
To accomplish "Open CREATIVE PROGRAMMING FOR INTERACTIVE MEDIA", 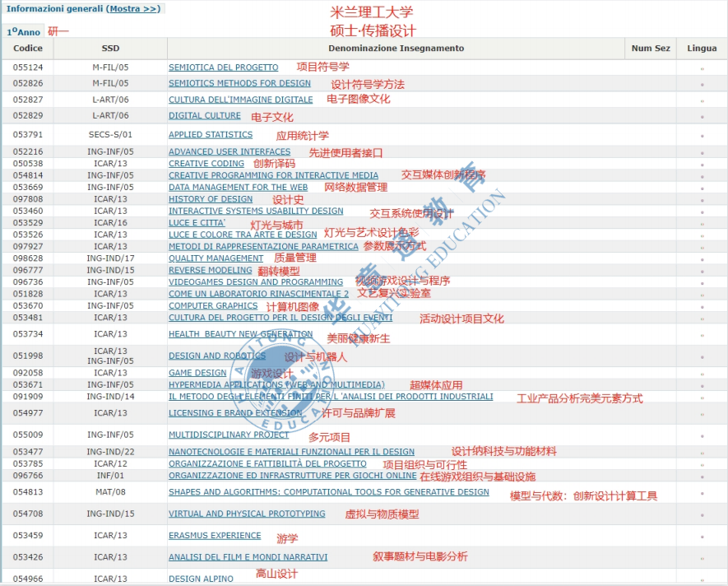I will pos(273,175).
